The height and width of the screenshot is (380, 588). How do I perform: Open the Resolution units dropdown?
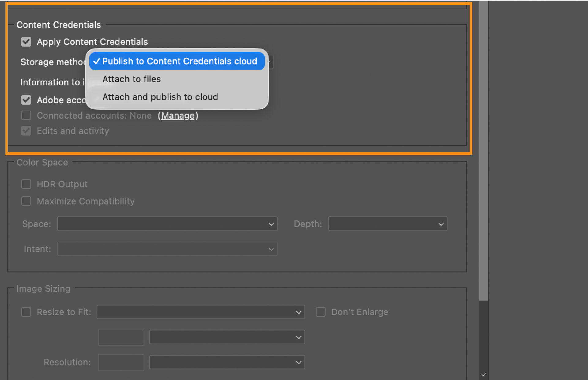coord(227,362)
